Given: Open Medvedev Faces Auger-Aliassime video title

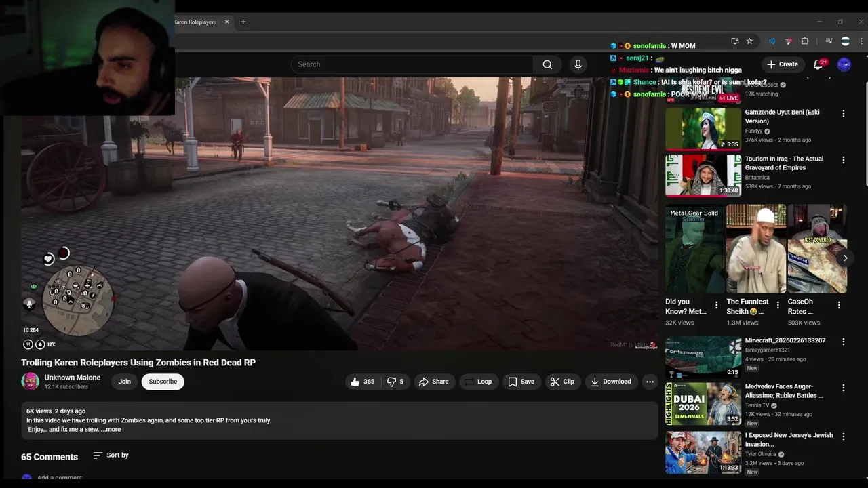Looking at the screenshot, I should [784, 391].
